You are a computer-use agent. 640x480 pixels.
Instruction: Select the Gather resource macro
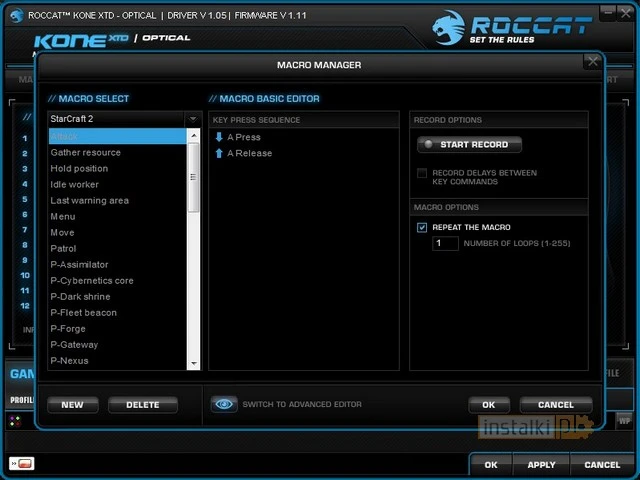pos(118,153)
